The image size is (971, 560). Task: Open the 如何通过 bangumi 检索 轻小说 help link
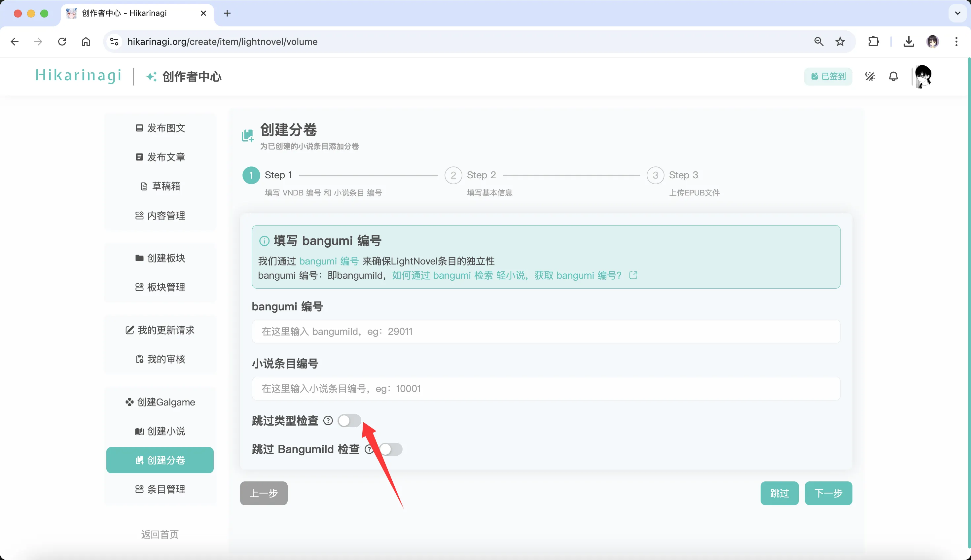(507, 275)
